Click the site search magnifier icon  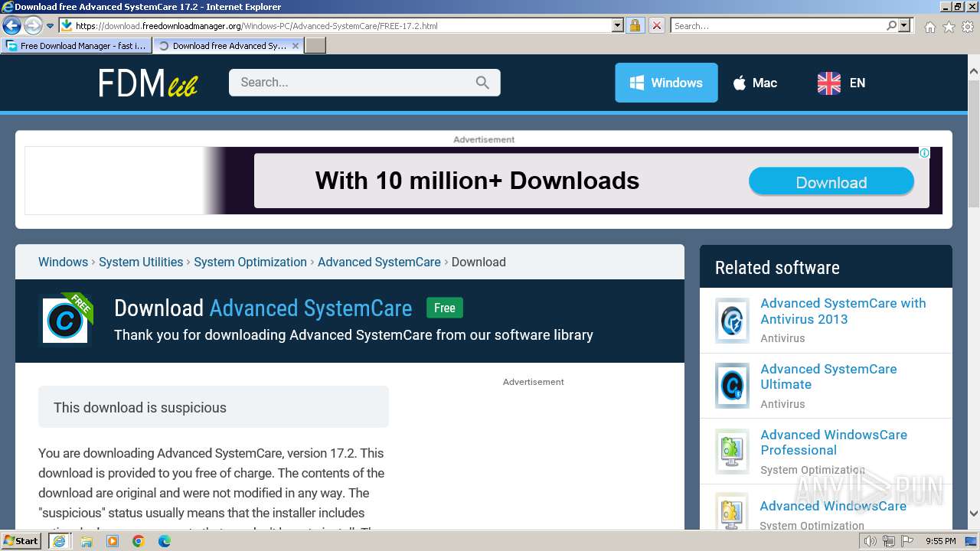coord(482,83)
